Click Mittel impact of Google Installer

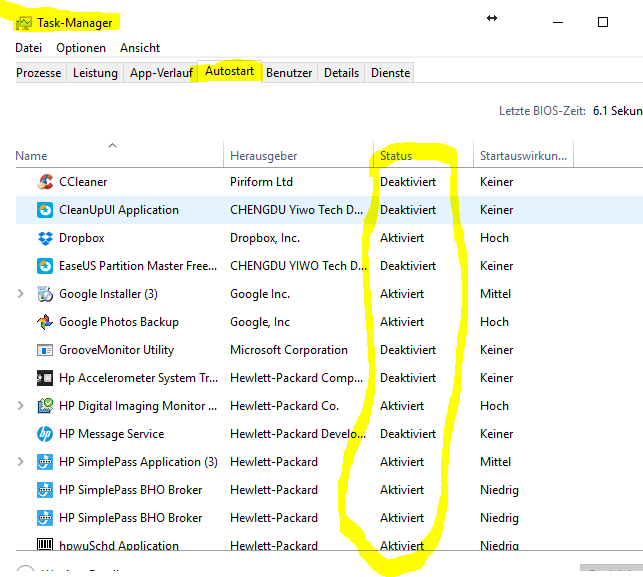pyautogui.click(x=495, y=294)
